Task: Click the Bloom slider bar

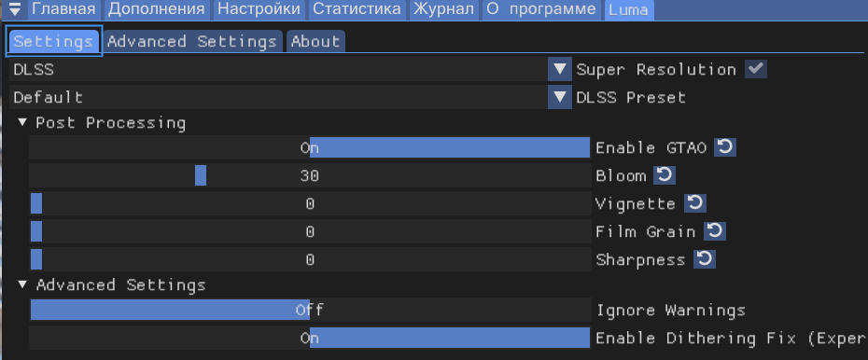Action: pos(310,176)
